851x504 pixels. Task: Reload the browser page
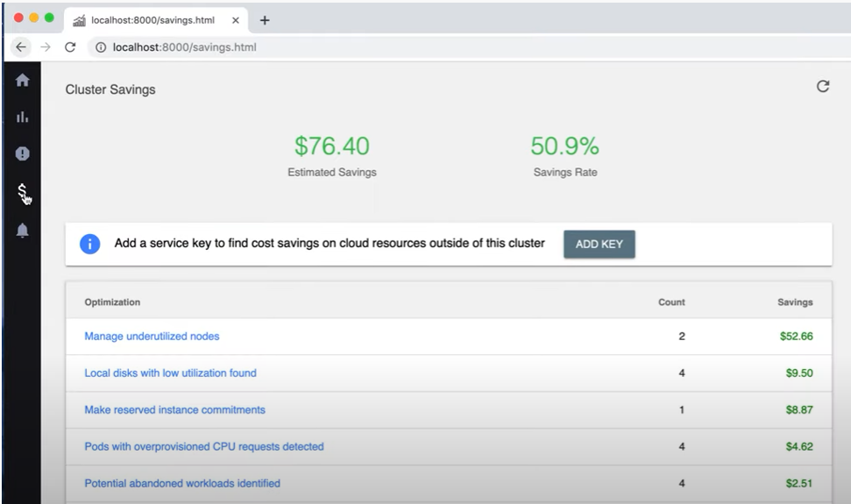[70, 47]
